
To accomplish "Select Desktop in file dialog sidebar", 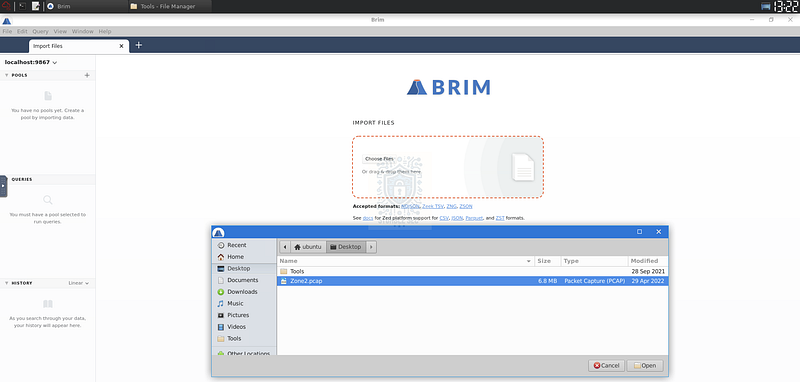I will pyautogui.click(x=243, y=268).
